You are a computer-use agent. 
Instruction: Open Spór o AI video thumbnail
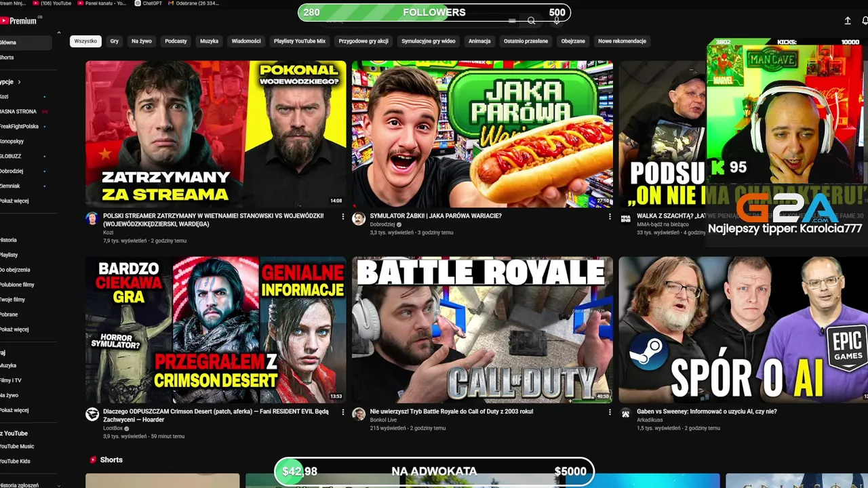743,329
